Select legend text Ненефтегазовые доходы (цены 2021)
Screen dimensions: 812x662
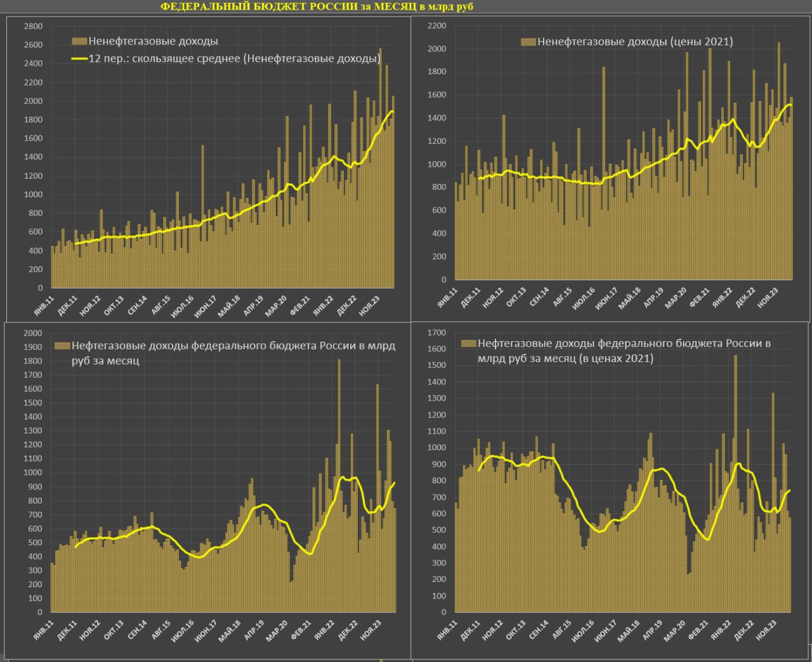point(635,42)
